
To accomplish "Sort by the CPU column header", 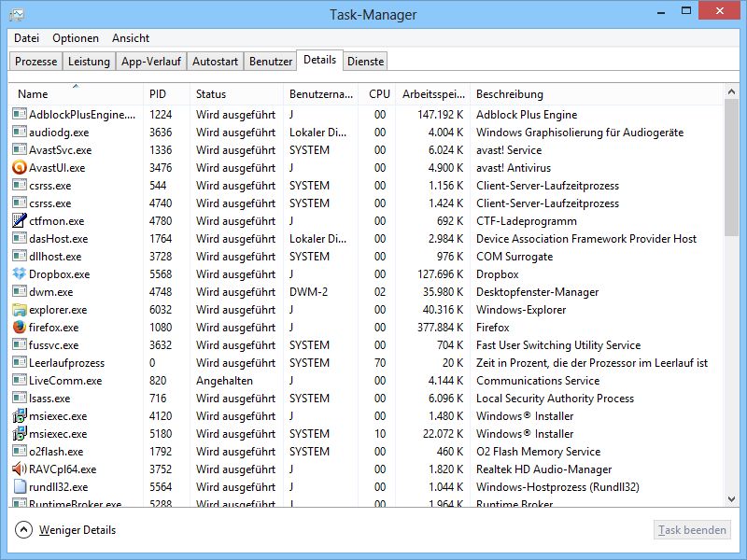I will click(377, 94).
